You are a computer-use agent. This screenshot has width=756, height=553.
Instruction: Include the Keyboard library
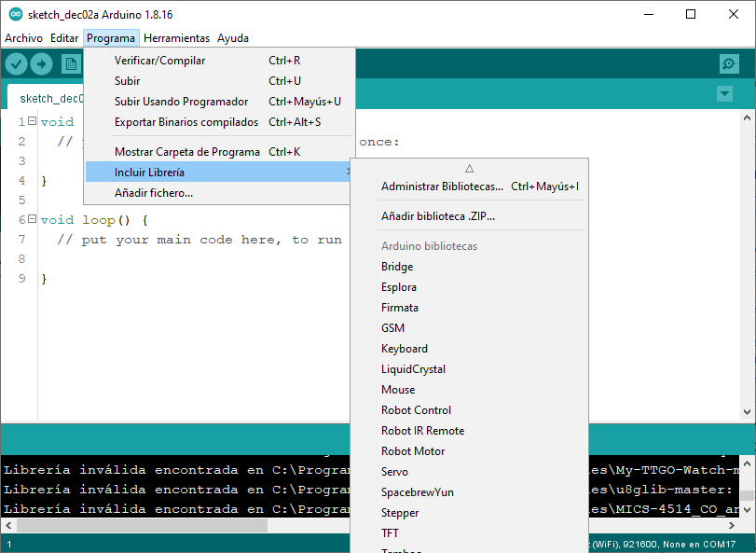click(470, 349)
